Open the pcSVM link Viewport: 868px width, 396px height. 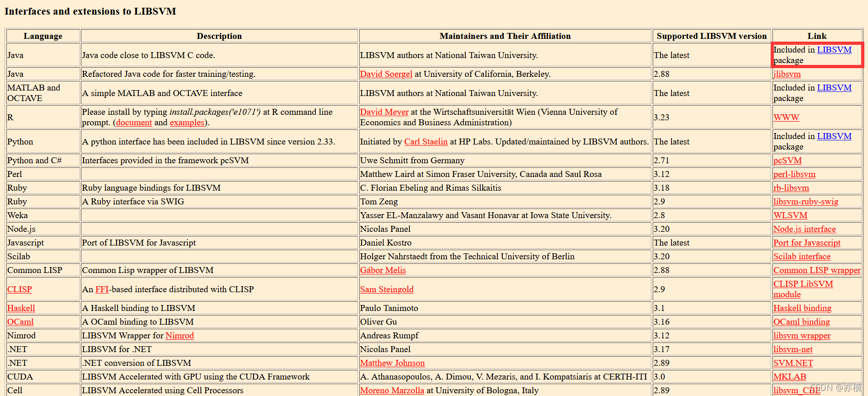(x=788, y=161)
